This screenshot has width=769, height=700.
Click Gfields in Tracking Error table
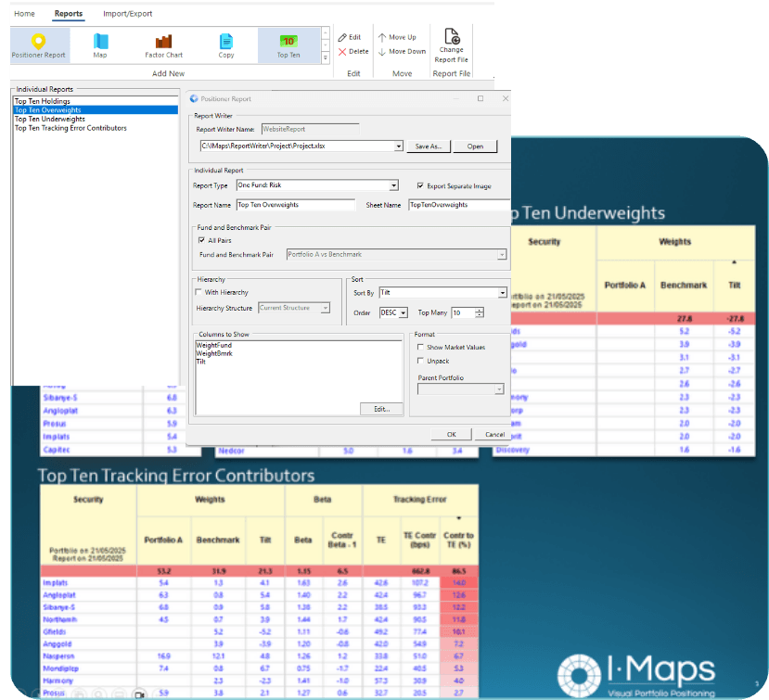pos(54,632)
